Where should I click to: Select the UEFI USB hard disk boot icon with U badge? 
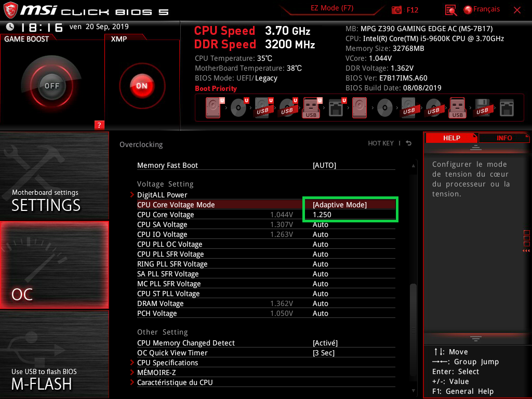pos(263,108)
